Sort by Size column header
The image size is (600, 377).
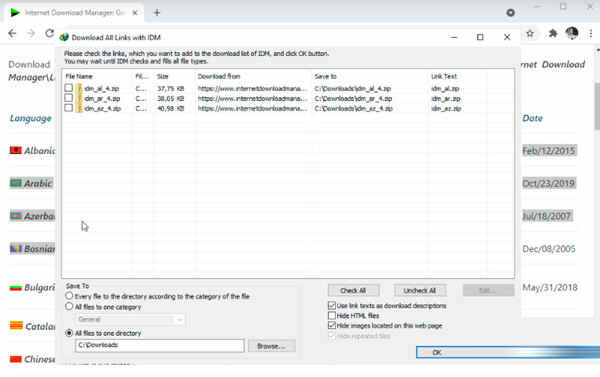click(163, 76)
